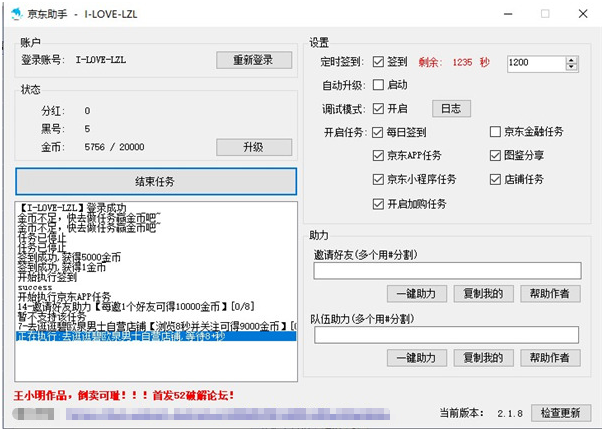The width and height of the screenshot is (604, 431).
Task: Open the 日志 log button
Action: (x=451, y=108)
